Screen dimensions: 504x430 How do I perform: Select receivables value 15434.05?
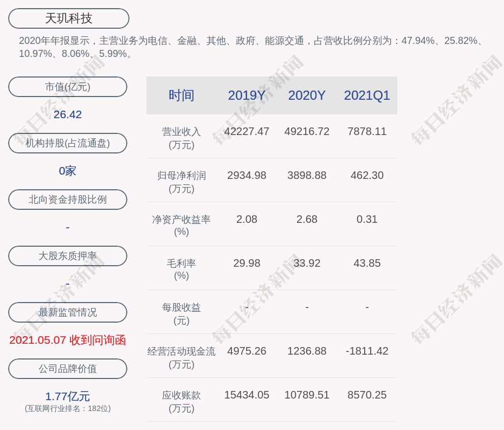coord(247,395)
